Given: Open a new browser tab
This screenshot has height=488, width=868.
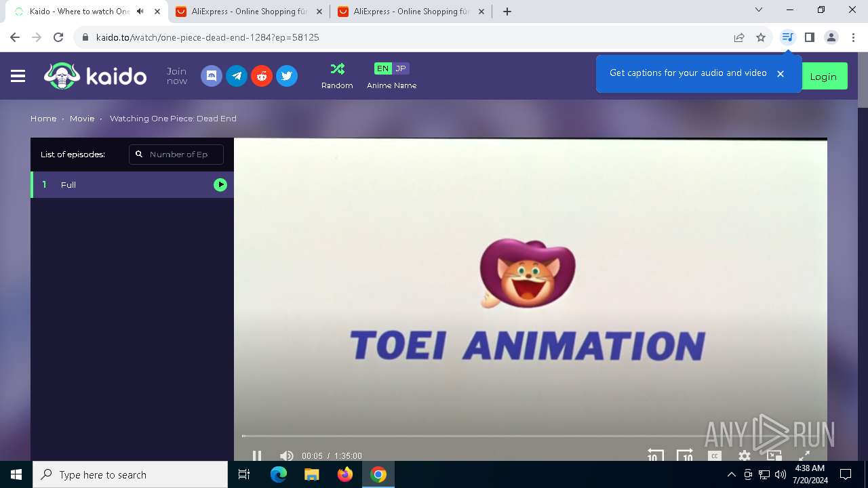Looking at the screenshot, I should point(507,12).
